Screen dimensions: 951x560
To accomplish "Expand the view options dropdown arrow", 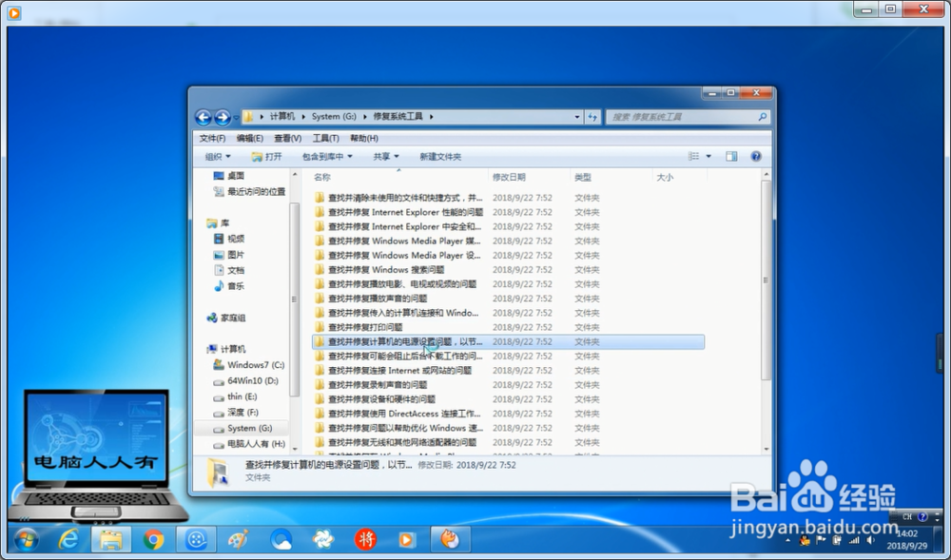I will coord(708,156).
